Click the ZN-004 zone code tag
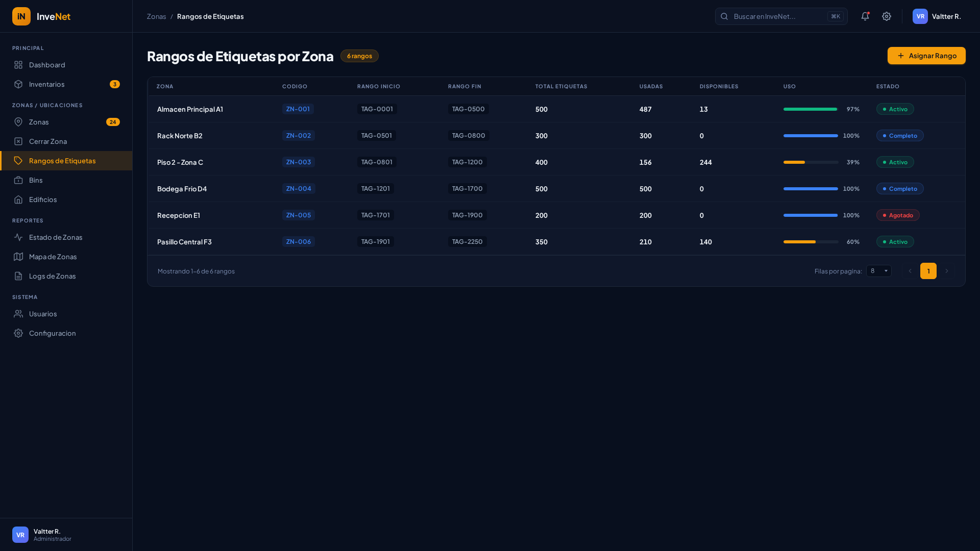Viewport: 980px width, 551px height. (299, 189)
